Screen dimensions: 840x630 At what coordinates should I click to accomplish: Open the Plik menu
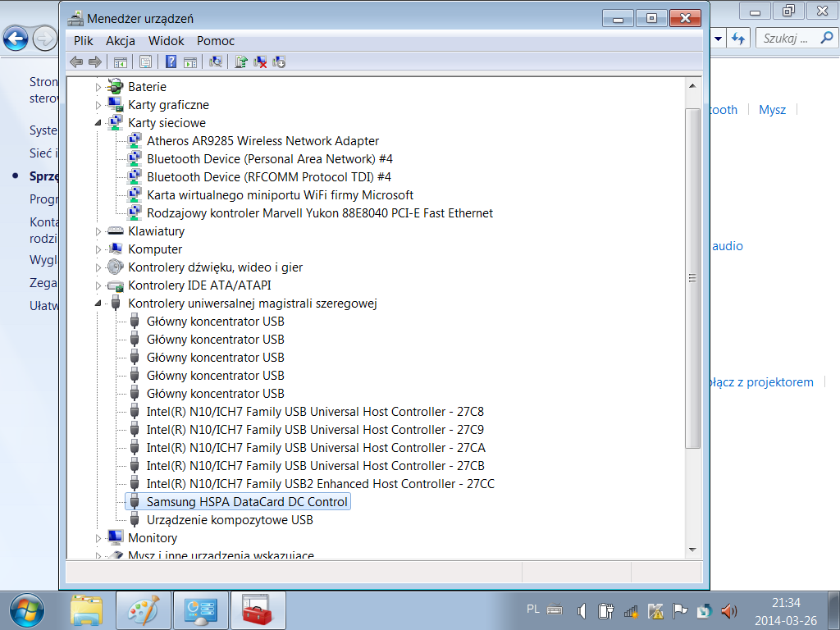[x=84, y=41]
